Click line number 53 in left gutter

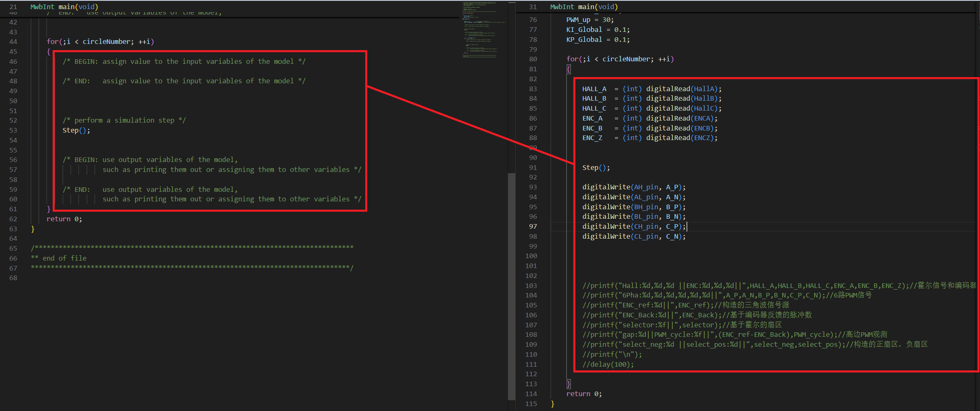(x=13, y=130)
